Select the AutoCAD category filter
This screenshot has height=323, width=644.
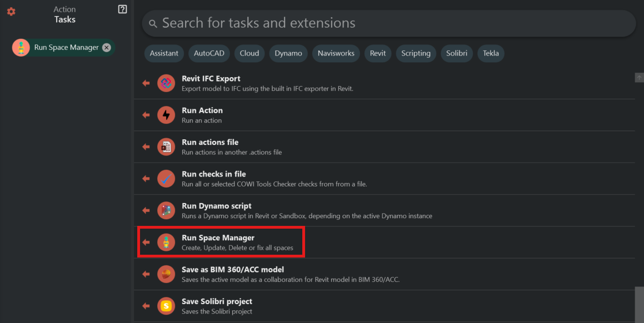coord(209,53)
